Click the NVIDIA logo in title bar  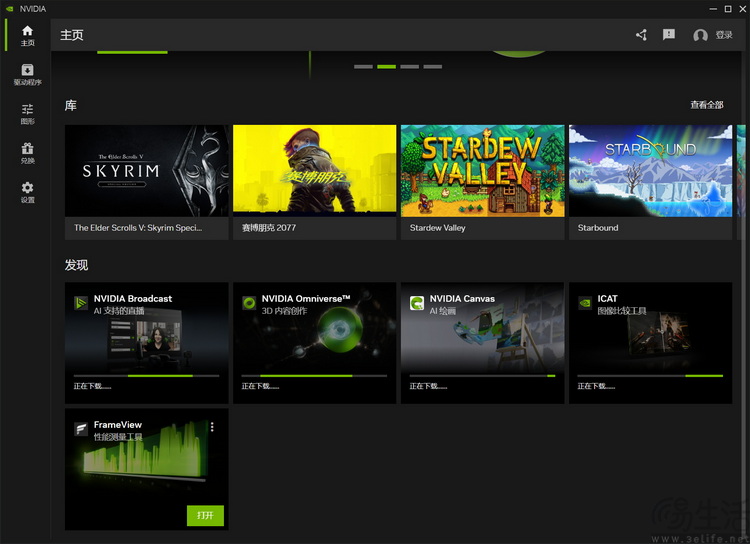tap(9, 9)
